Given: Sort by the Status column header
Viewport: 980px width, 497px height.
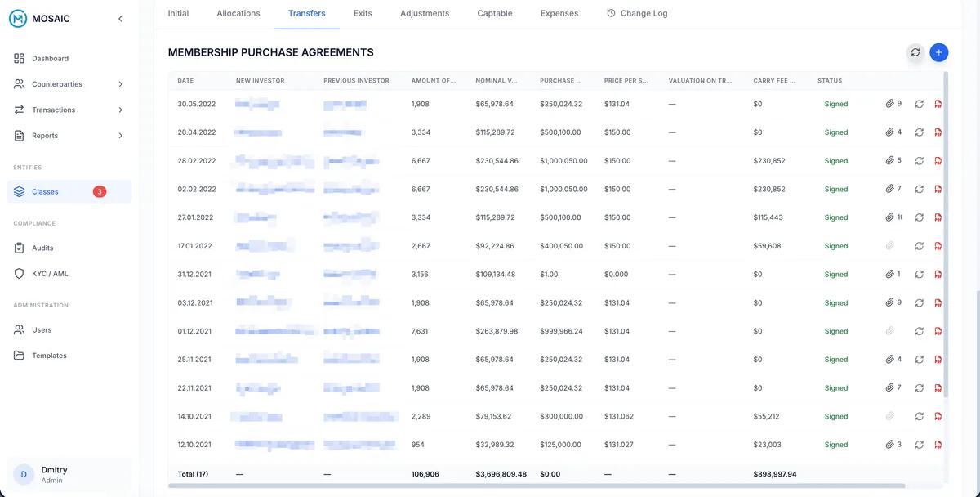Looking at the screenshot, I should tap(830, 81).
